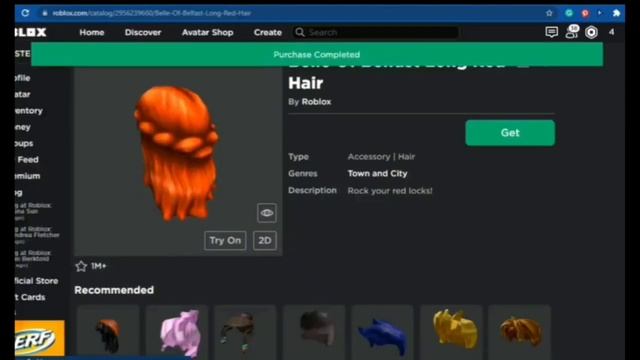The image size is (640, 360).
Task: Open the Create tab
Action: click(x=268, y=32)
